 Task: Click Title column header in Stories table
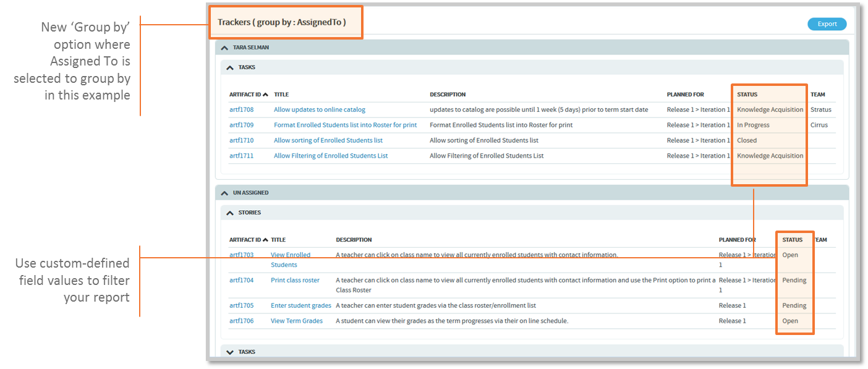click(x=278, y=240)
